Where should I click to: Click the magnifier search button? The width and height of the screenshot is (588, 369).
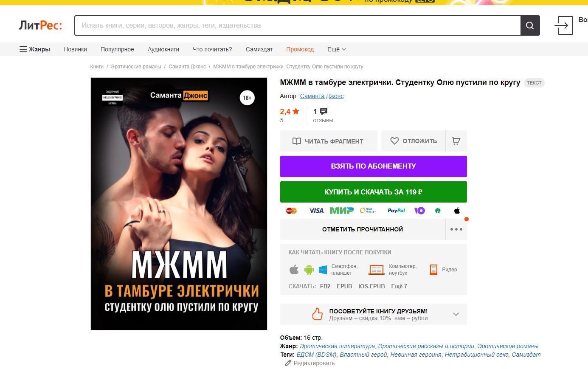530,25
